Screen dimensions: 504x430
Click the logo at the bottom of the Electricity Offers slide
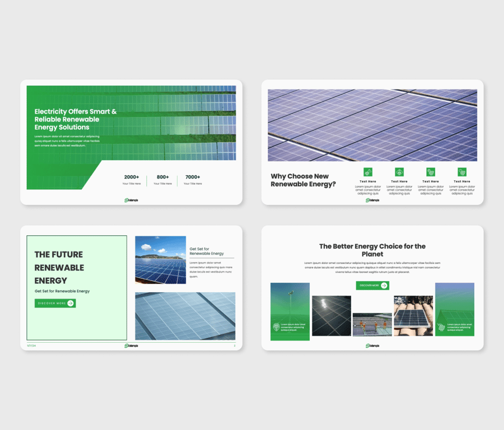pos(131,200)
